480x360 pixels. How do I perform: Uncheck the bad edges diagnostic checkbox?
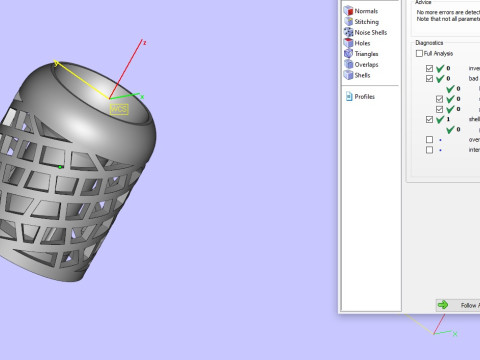tap(429, 78)
